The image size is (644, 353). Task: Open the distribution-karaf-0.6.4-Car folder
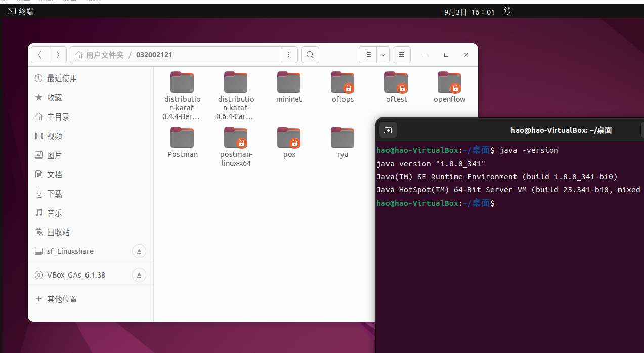tap(236, 95)
